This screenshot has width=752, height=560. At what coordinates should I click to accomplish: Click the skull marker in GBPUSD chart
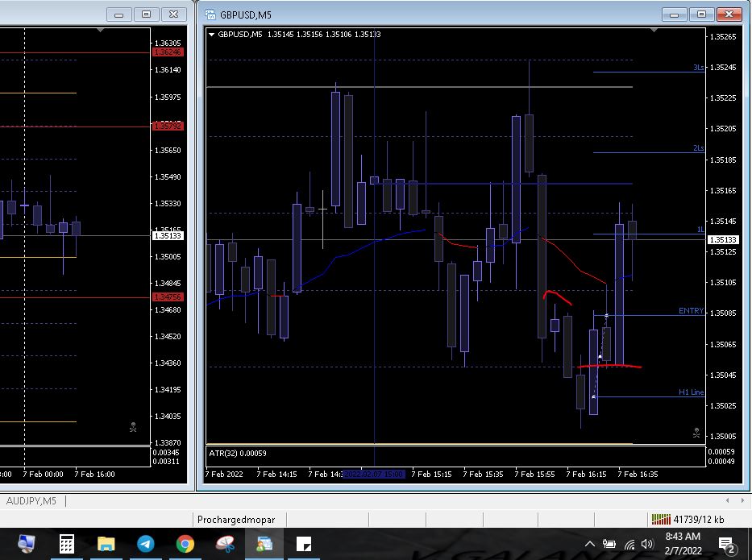pyautogui.click(x=696, y=433)
